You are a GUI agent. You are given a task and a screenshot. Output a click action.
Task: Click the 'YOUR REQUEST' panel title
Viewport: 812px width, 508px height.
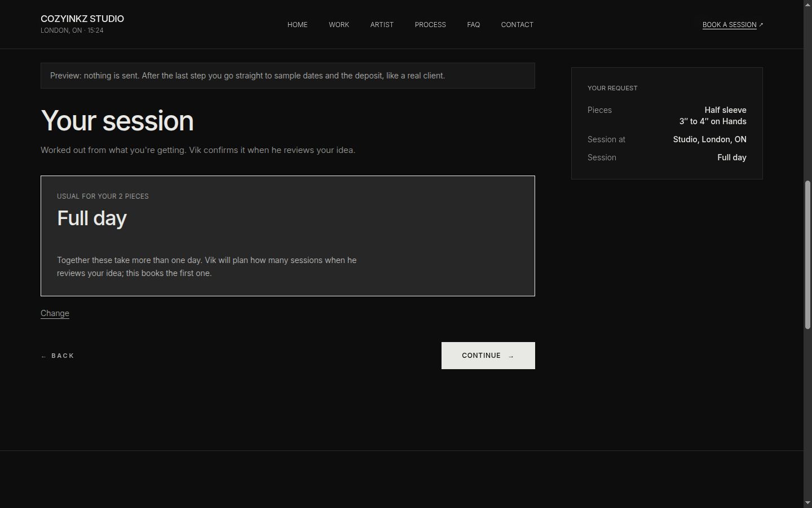tap(612, 88)
